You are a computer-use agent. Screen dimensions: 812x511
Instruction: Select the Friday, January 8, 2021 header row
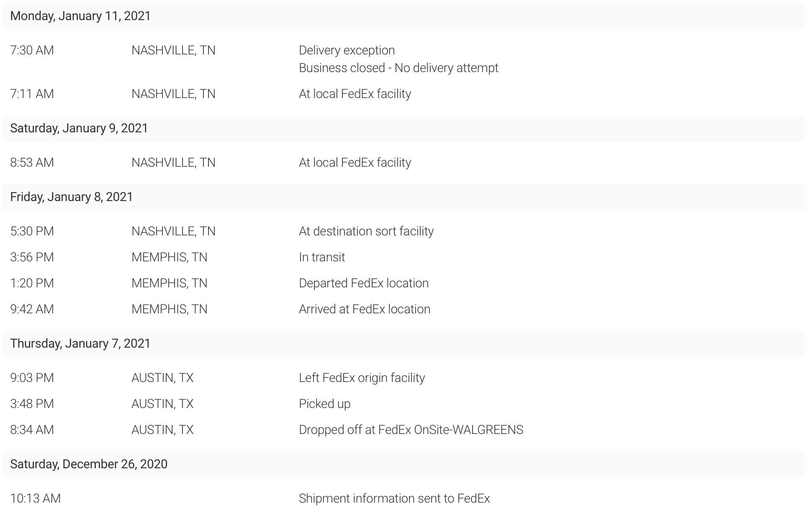403,197
